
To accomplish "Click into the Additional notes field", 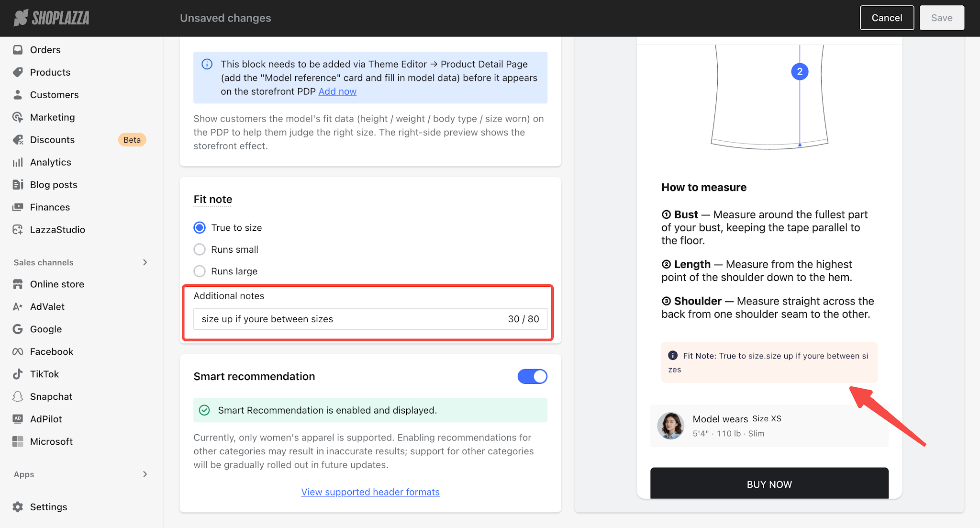I will [370, 319].
